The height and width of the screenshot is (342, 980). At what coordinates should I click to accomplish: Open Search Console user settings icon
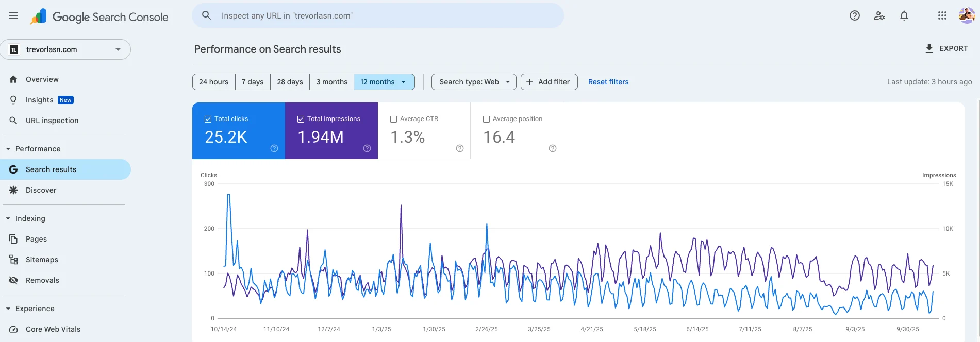tap(879, 15)
